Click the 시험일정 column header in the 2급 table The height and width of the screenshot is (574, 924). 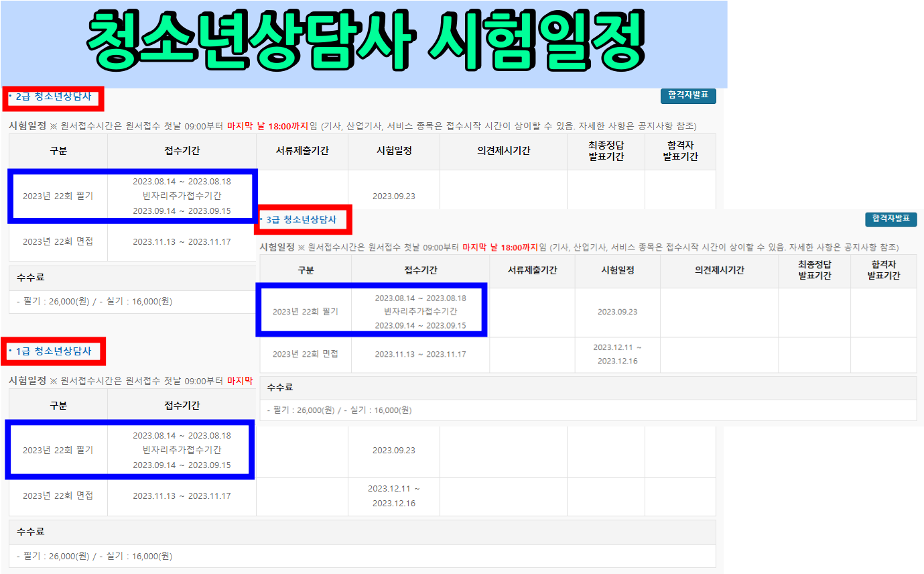coord(394,151)
